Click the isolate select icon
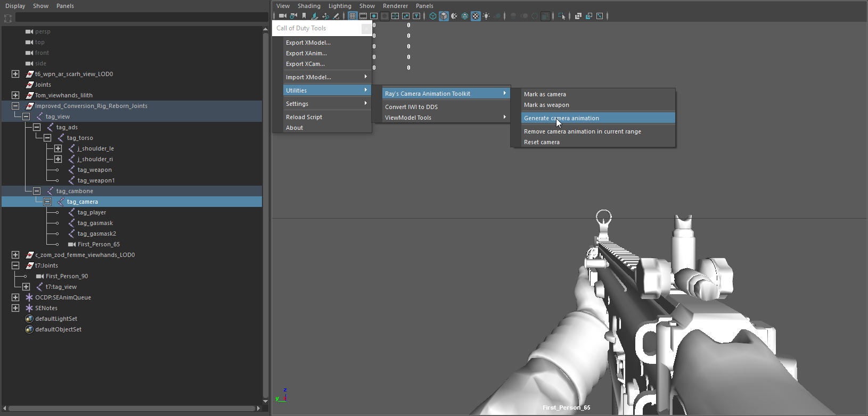868x416 pixels. coord(562,16)
